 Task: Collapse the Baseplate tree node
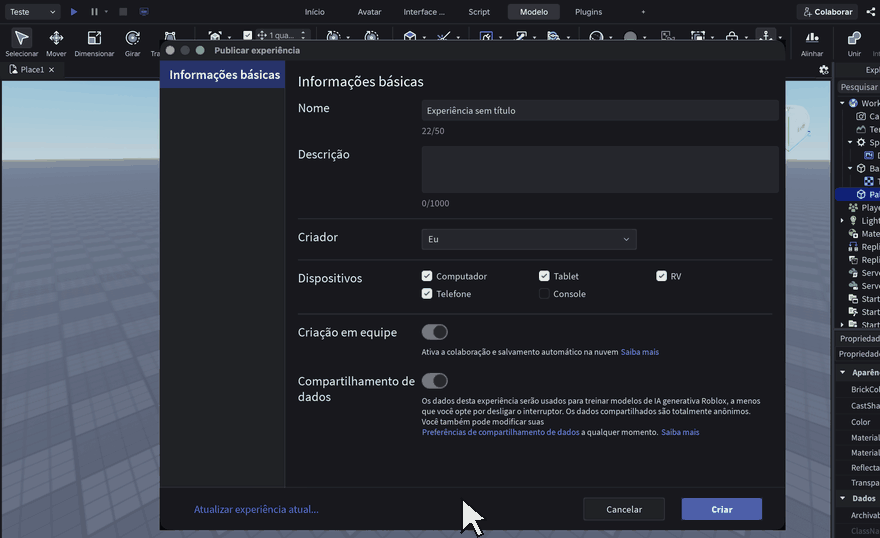pyautogui.click(x=850, y=168)
